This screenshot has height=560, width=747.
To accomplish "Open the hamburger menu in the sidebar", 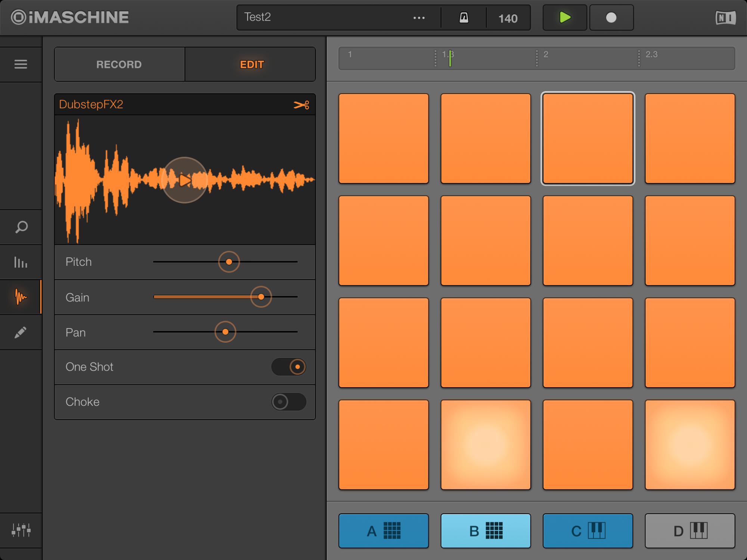I will click(x=21, y=64).
